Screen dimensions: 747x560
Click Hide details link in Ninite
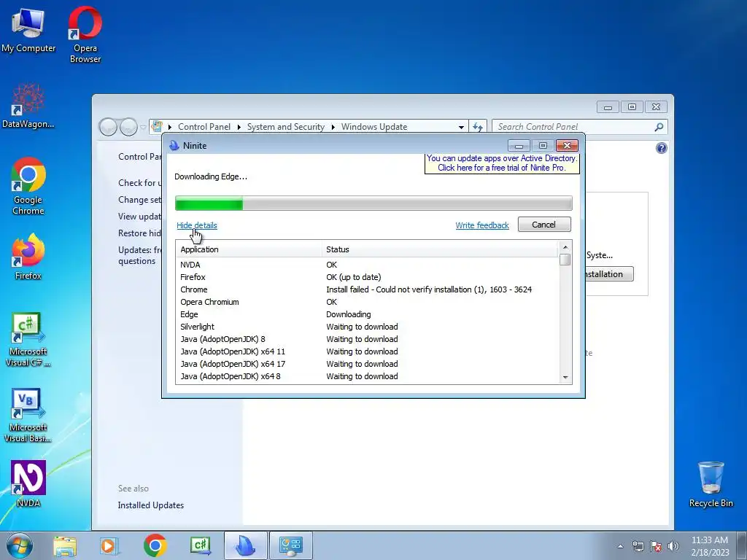[197, 225]
